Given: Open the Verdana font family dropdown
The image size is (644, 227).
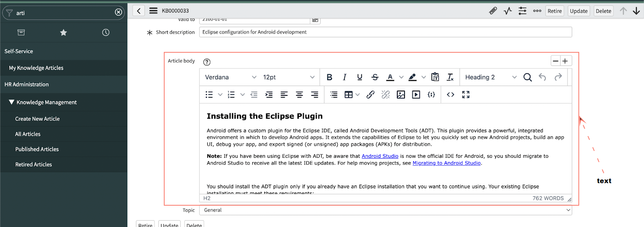Looking at the screenshot, I should point(230,77).
